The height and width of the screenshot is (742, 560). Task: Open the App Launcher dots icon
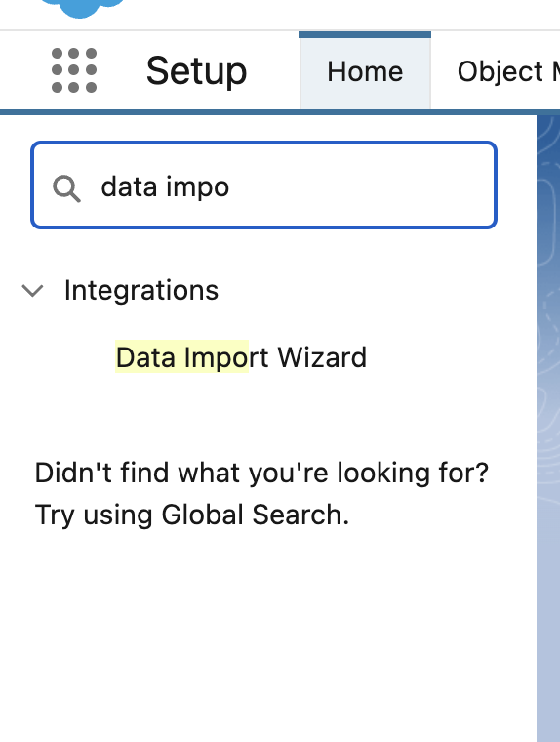pos(74,70)
